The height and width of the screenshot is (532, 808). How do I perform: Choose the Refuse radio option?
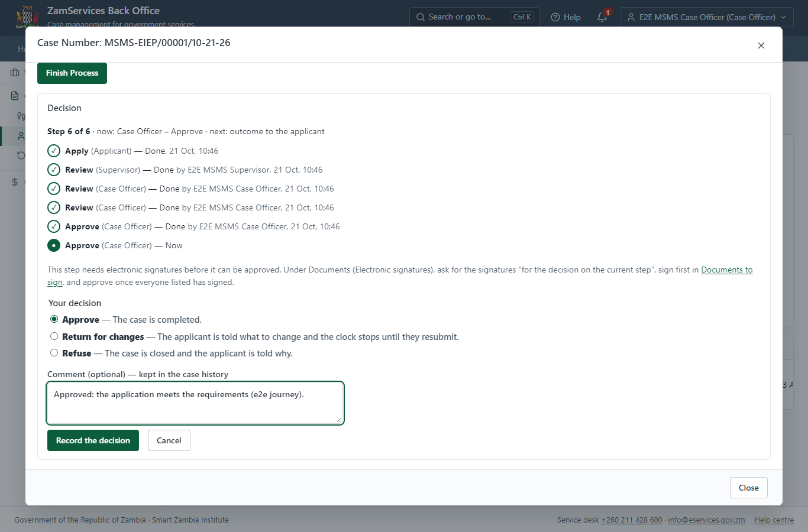pyautogui.click(x=54, y=353)
